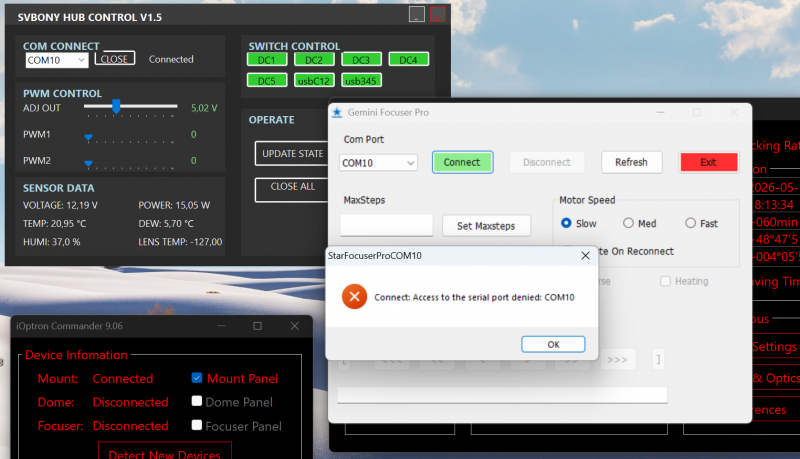Click the Set Maxsteps button
This screenshot has height=459, width=800.
tap(486, 226)
